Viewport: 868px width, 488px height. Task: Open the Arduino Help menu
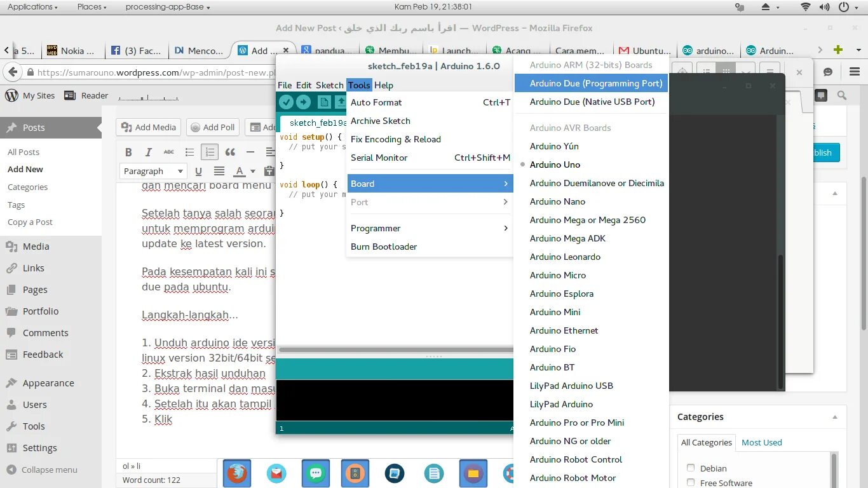[384, 85]
